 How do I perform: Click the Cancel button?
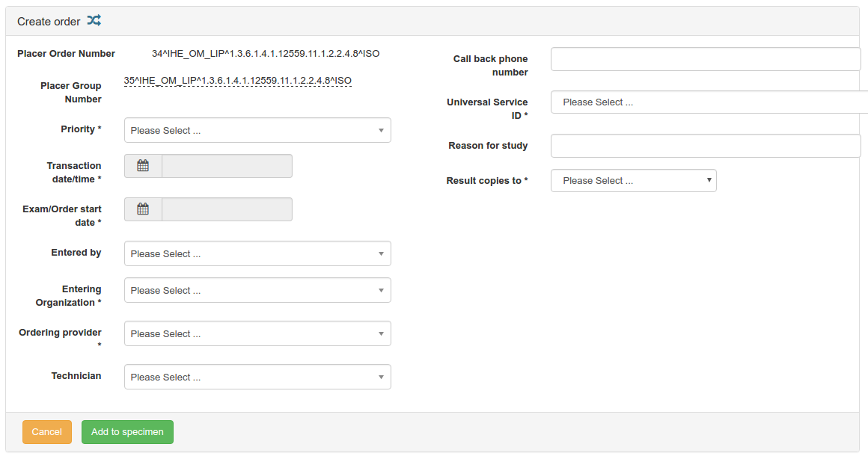(47, 432)
